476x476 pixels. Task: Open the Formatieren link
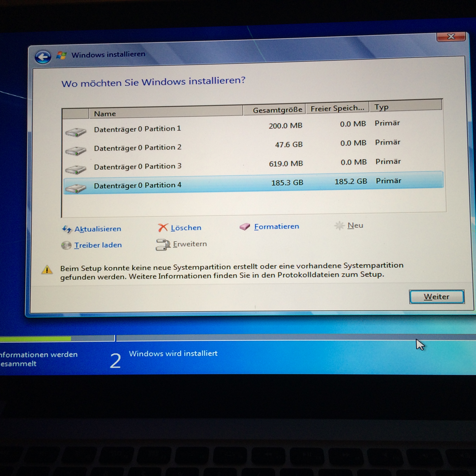point(276,226)
